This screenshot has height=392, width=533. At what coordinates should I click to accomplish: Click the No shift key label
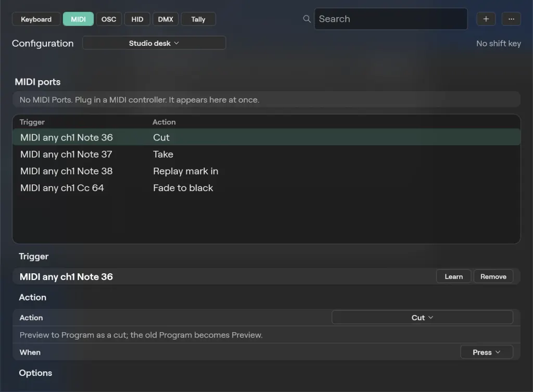[498, 44]
